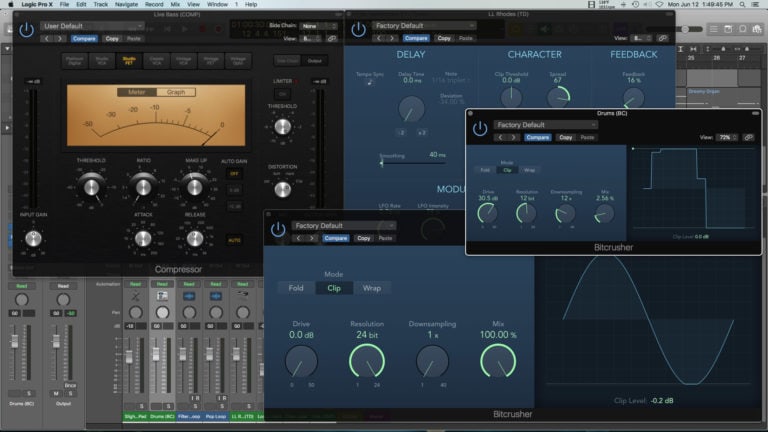
Task: Go to next preset in Drums (BC) Bitcrusher
Action: [513, 138]
